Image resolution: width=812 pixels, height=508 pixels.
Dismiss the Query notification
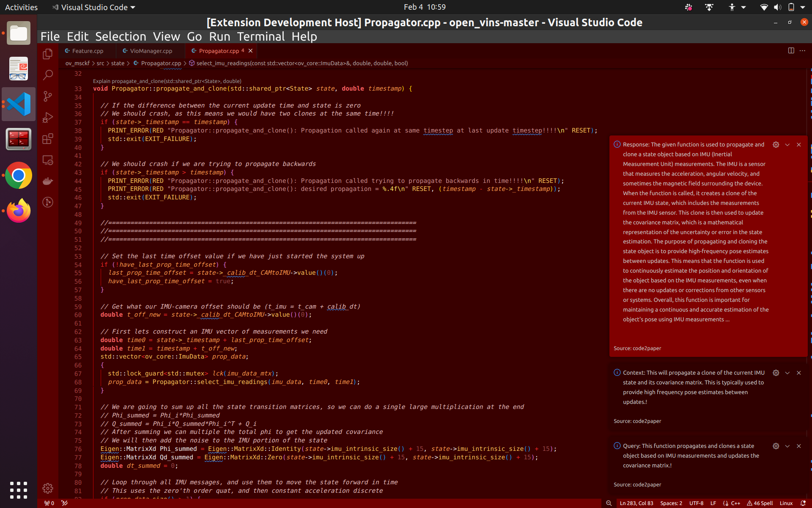point(798,446)
